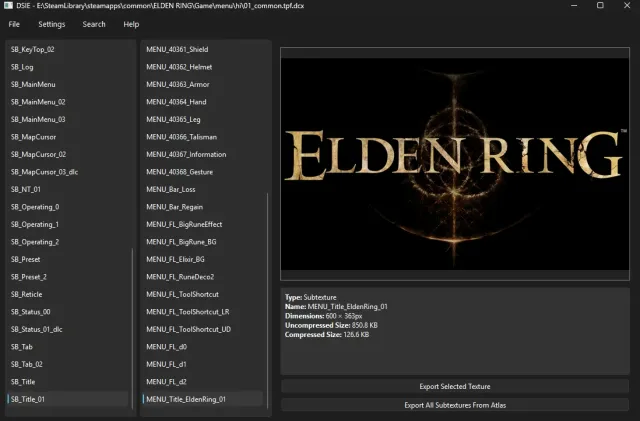This screenshot has width=640, height=421.
Task: Select SB_MainMenu_03 entry
Action: (68, 120)
